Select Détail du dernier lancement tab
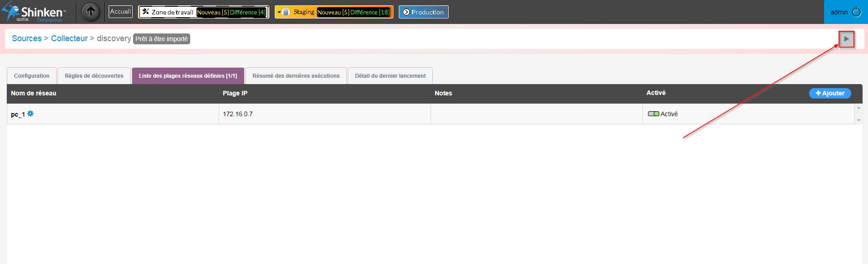This screenshot has width=868, height=264. [x=390, y=76]
